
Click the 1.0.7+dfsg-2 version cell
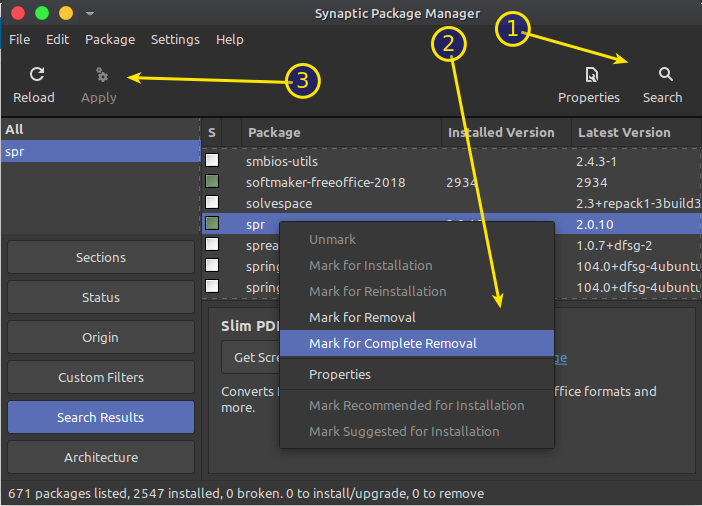[614, 245]
